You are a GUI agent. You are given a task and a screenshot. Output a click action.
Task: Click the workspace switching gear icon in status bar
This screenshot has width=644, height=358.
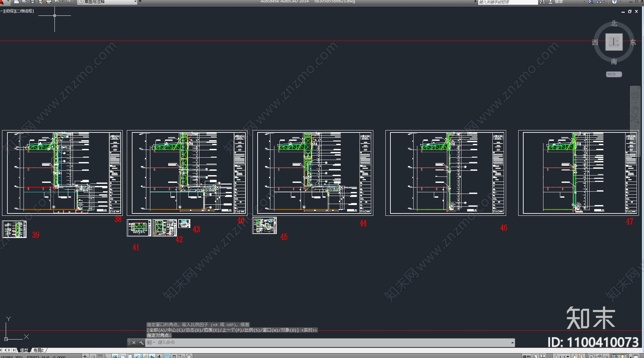click(x=591, y=356)
